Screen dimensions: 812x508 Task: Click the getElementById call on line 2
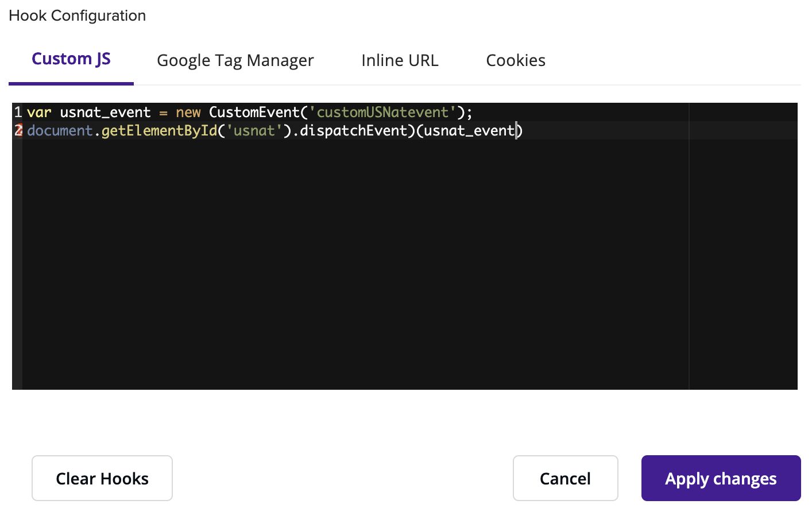click(159, 131)
